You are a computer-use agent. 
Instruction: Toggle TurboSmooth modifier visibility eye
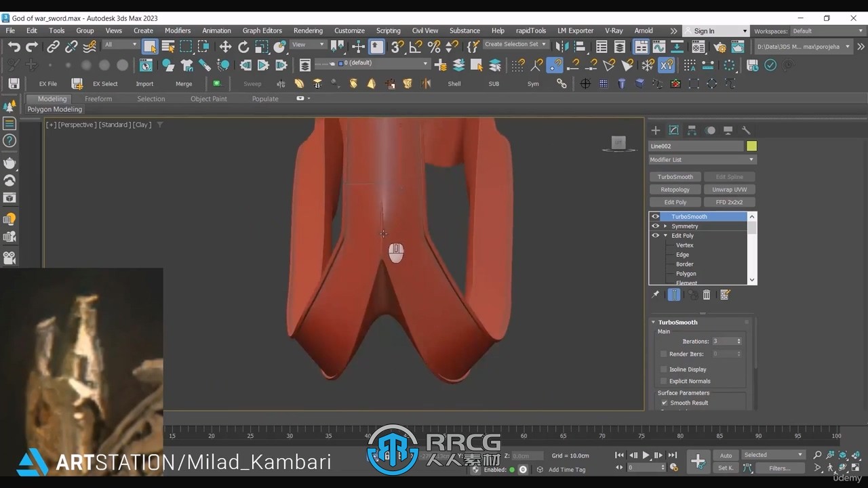point(655,217)
